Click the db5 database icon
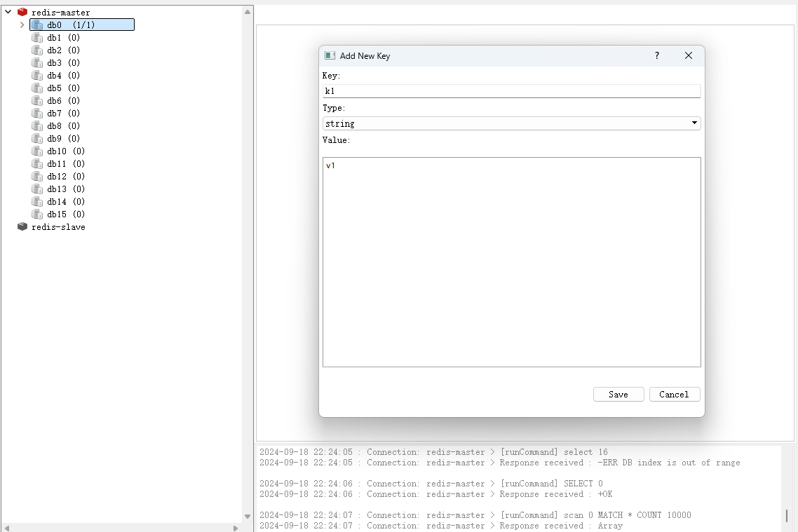Screen dimensions: 798x532 click(37, 88)
